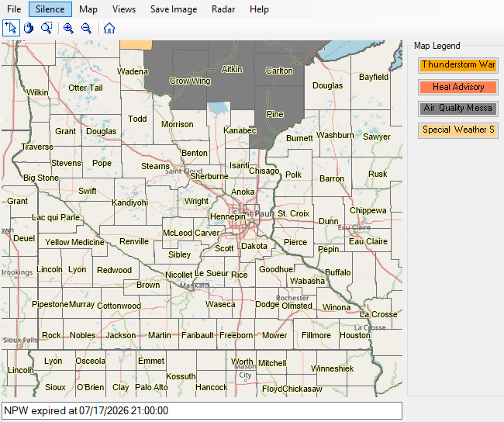Screen dimensions: 504x422
Task: Activate the pan hand tool
Action: 29,28
